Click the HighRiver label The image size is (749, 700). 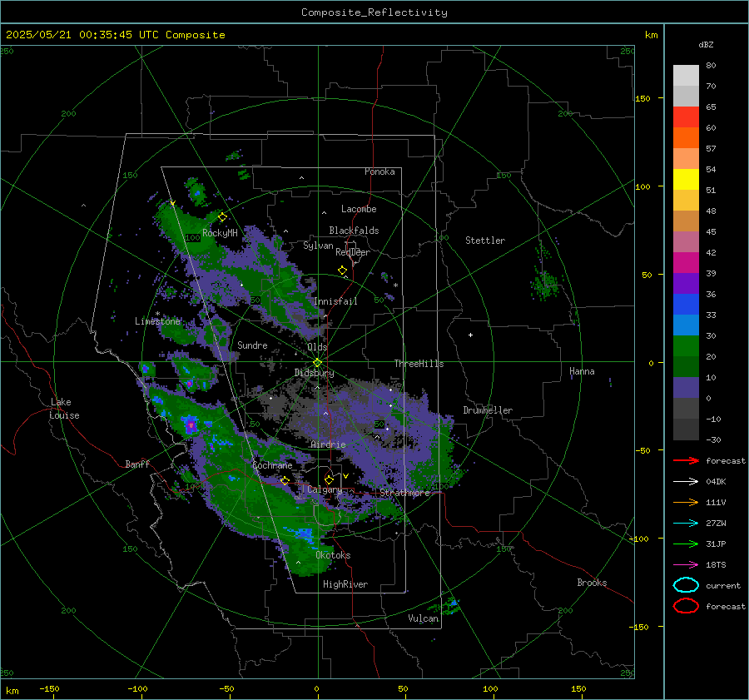[x=345, y=584]
